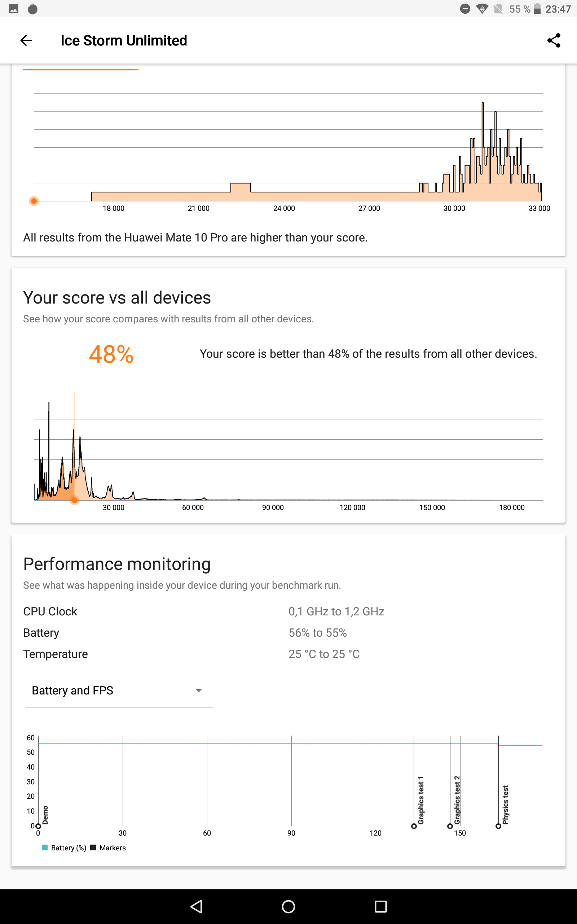
Task: Expand chart selector via dropdown arrow
Action: [x=198, y=690]
